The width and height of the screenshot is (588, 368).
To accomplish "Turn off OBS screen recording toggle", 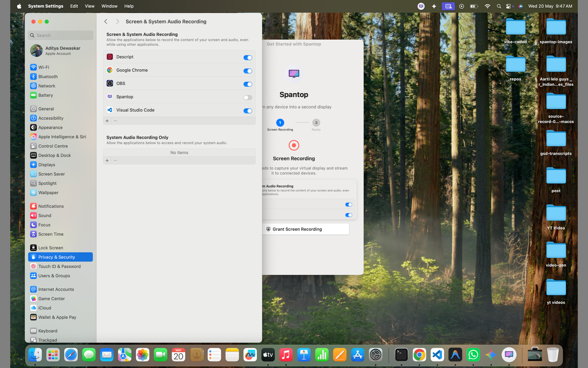I will (x=248, y=84).
